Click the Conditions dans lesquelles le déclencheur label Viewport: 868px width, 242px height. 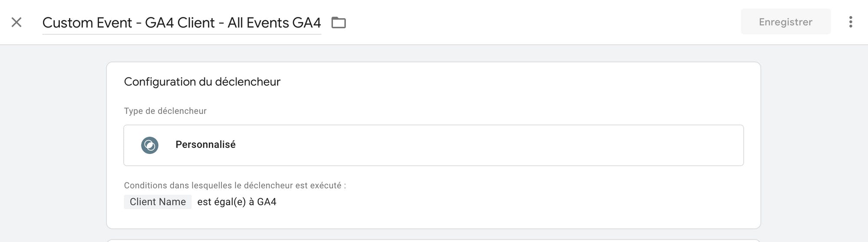[235, 186]
